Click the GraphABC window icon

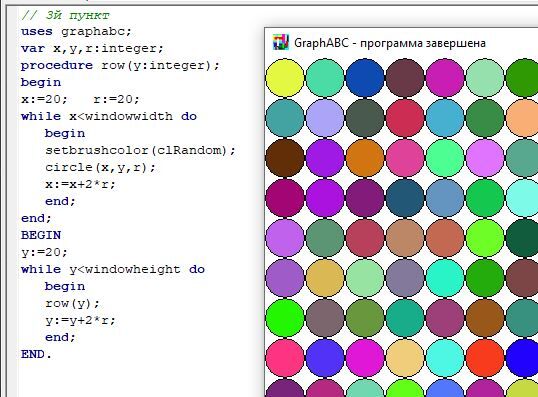pyautogui.click(x=280, y=42)
